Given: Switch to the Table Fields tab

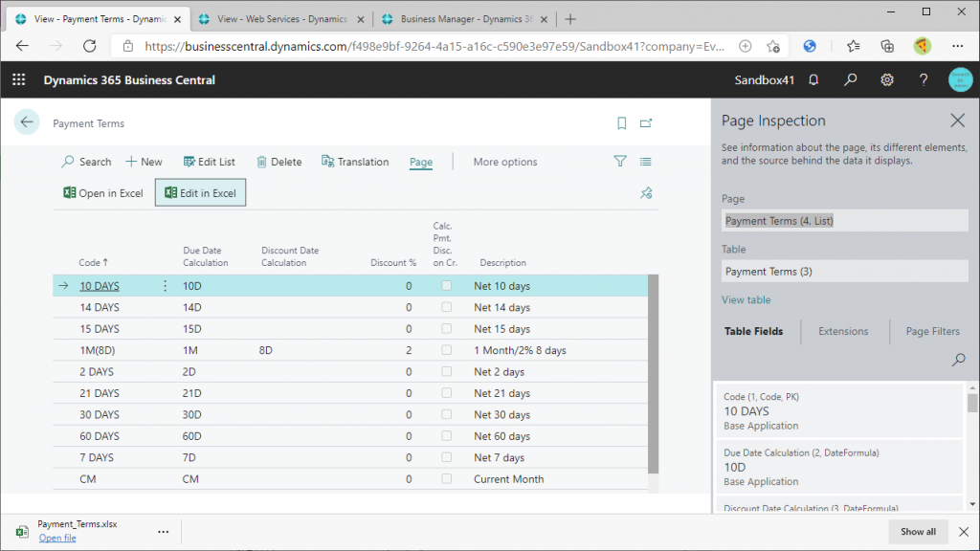Looking at the screenshot, I should click(x=754, y=331).
